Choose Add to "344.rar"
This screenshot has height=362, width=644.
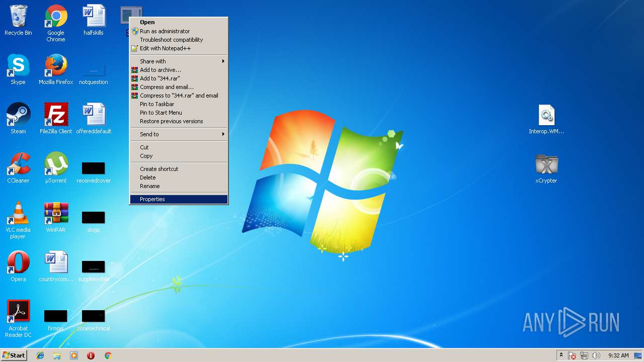tap(179, 78)
